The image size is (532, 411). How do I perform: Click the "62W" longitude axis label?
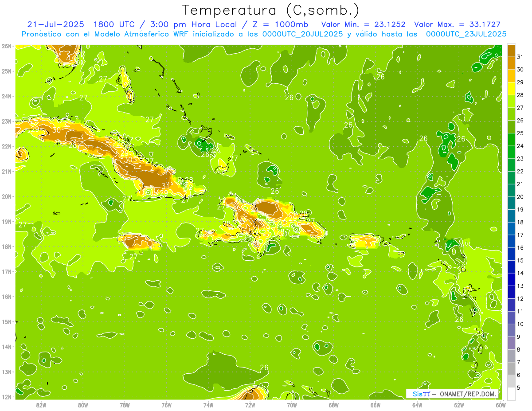[459, 405]
